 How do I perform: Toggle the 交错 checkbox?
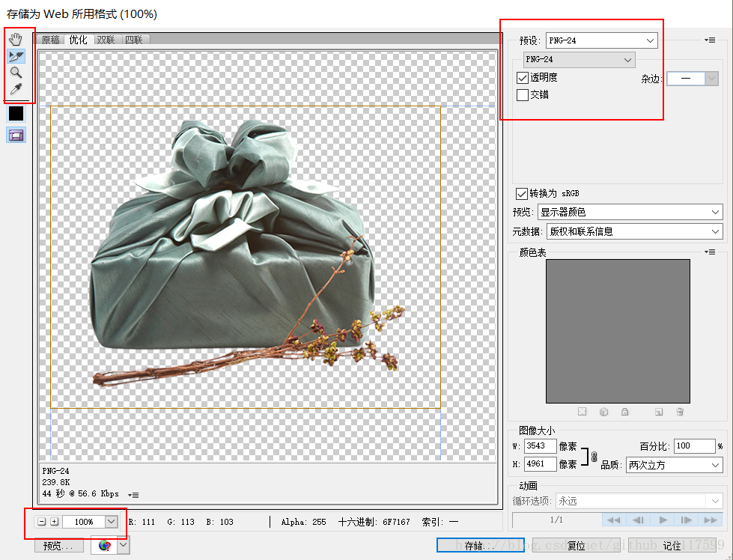tap(522, 95)
